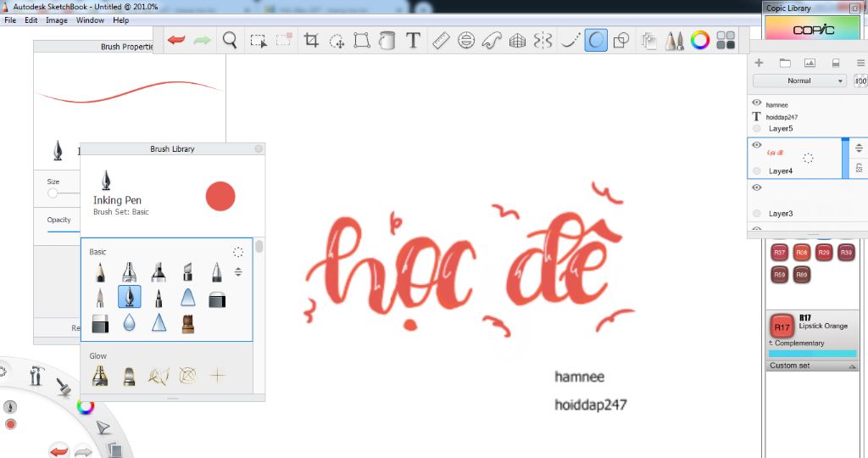
Task: Expand the Custom set section arrow
Action: tap(852, 366)
